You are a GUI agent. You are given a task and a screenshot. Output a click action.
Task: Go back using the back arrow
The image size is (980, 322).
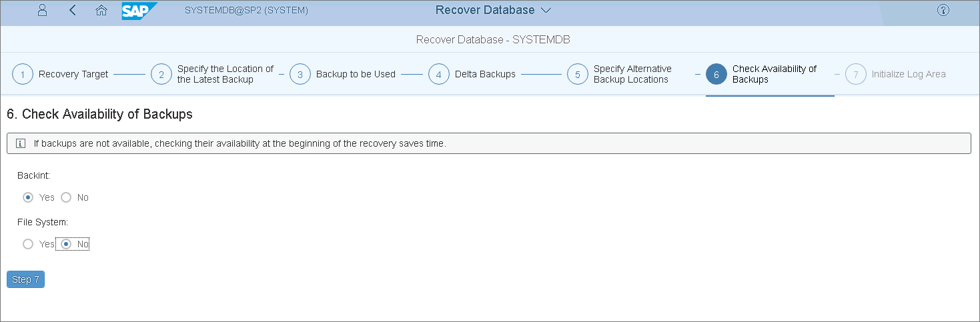click(x=73, y=11)
